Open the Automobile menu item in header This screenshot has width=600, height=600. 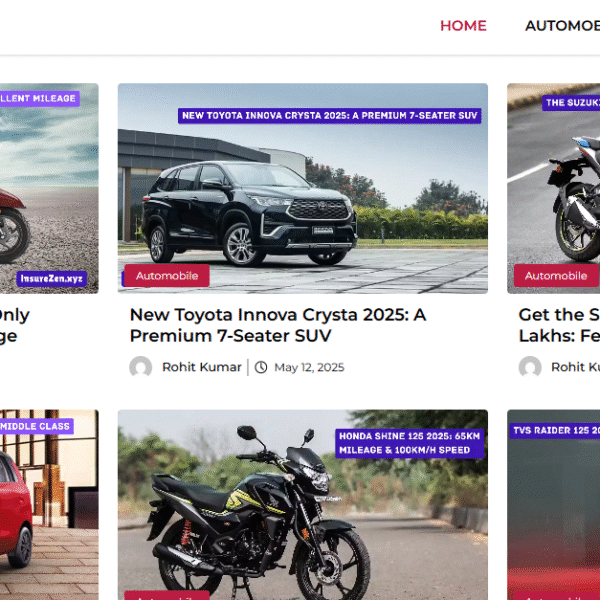click(562, 26)
